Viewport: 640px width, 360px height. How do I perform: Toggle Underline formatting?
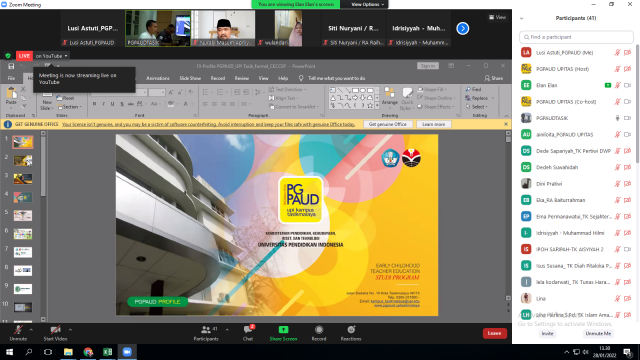(113, 104)
